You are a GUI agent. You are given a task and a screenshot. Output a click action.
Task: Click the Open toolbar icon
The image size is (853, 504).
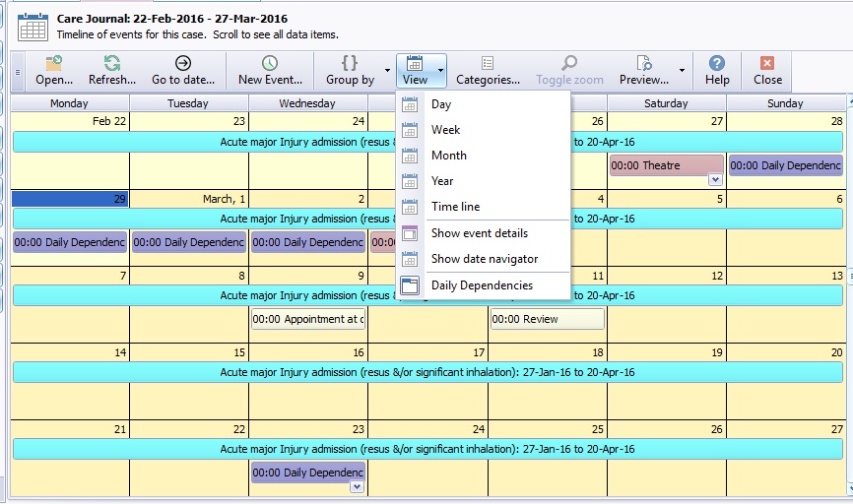coord(54,71)
